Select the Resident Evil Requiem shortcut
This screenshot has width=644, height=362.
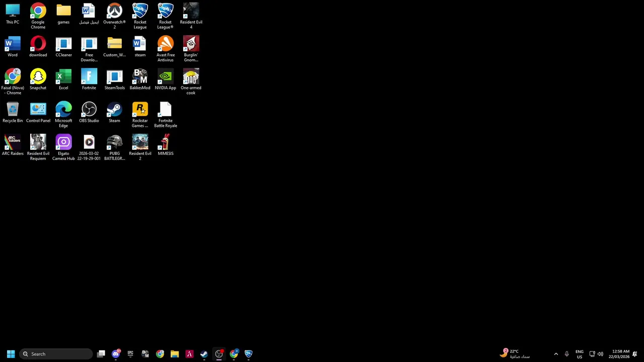[38, 147]
